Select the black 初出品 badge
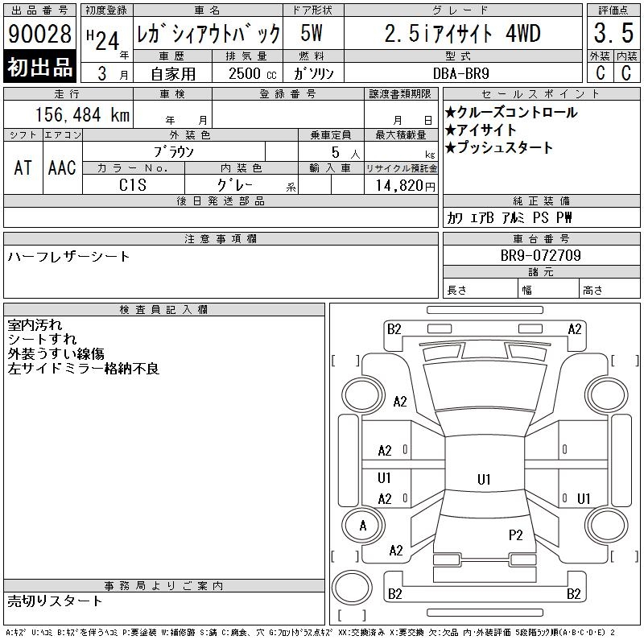 click(39, 66)
